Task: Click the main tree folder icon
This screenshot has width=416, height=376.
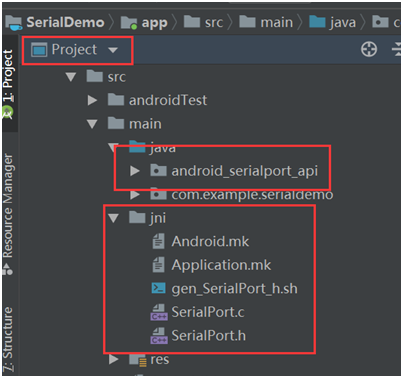Action: pyautogui.click(x=116, y=123)
